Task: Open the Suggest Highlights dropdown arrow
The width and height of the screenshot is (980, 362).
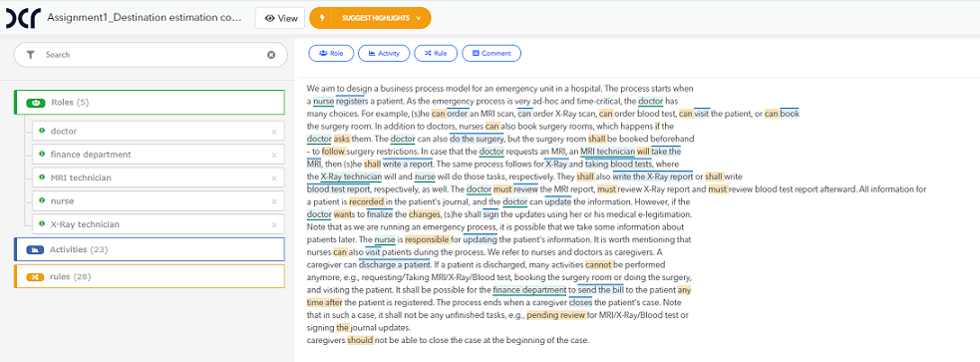Action: pyautogui.click(x=418, y=18)
